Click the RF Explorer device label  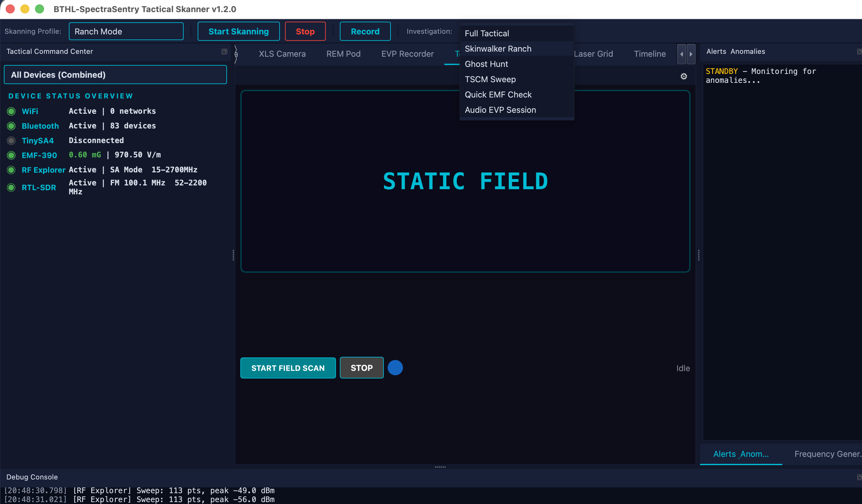click(x=43, y=170)
